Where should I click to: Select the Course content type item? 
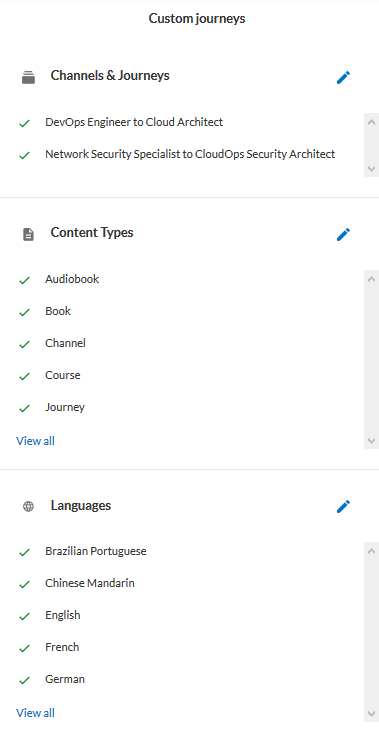click(63, 375)
